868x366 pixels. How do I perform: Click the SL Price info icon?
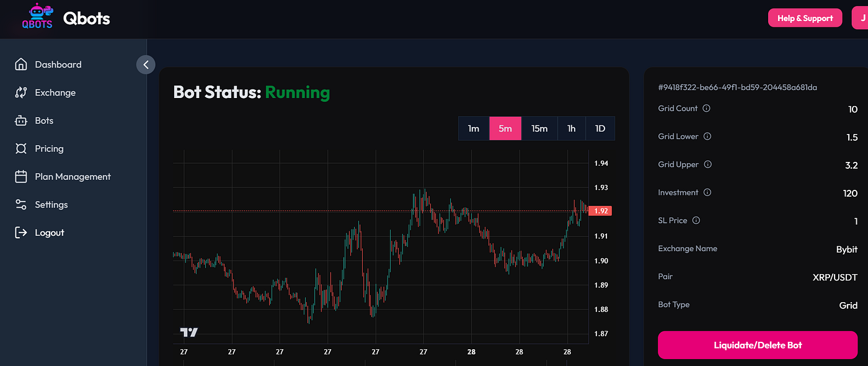tap(696, 220)
